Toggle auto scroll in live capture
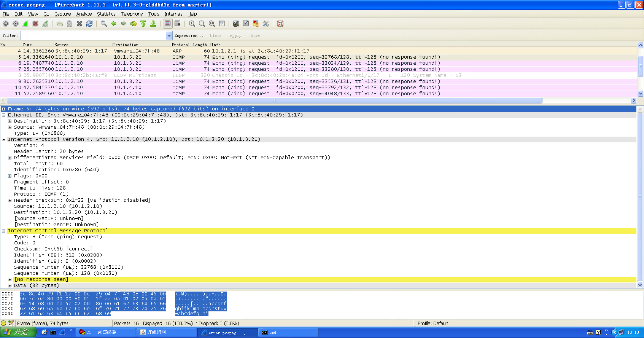 pos(178,24)
